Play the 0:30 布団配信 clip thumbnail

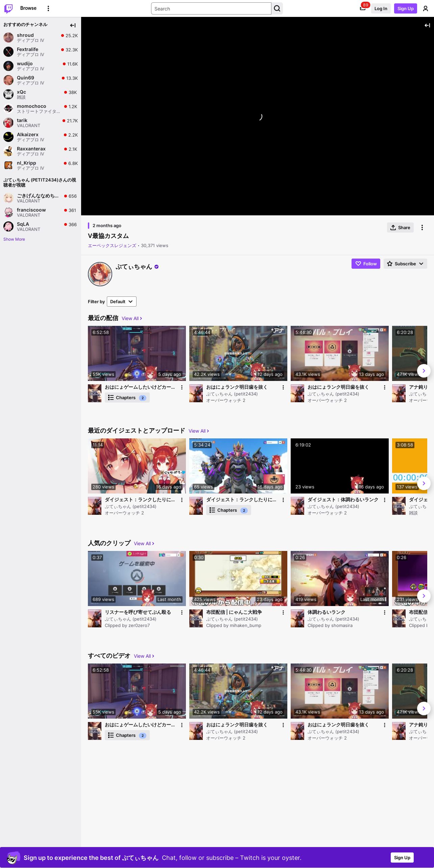click(x=238, y=578)
